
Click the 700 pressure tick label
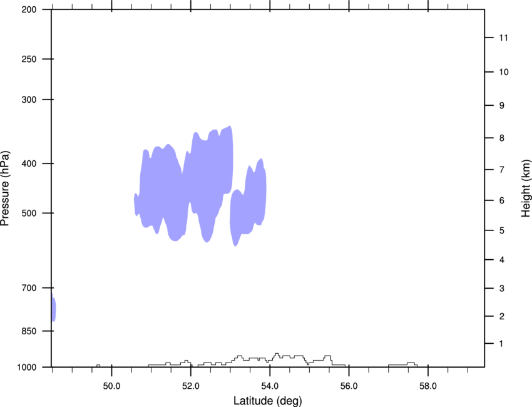(29, 288)
